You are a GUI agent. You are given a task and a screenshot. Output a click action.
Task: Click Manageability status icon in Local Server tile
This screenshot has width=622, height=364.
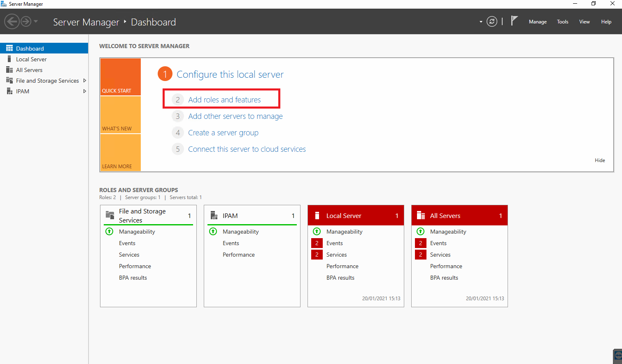pos(317,231)
